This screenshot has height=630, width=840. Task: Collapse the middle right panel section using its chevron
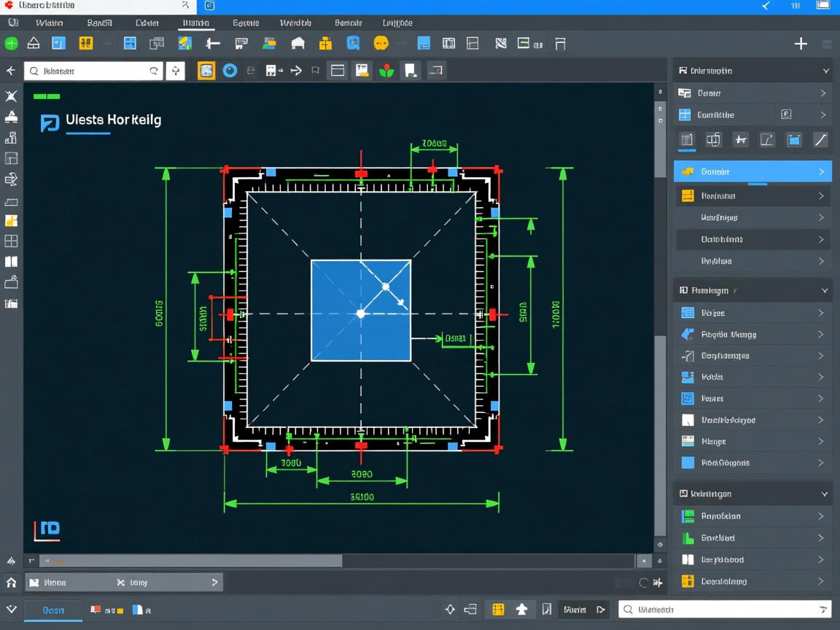(825, 290)
